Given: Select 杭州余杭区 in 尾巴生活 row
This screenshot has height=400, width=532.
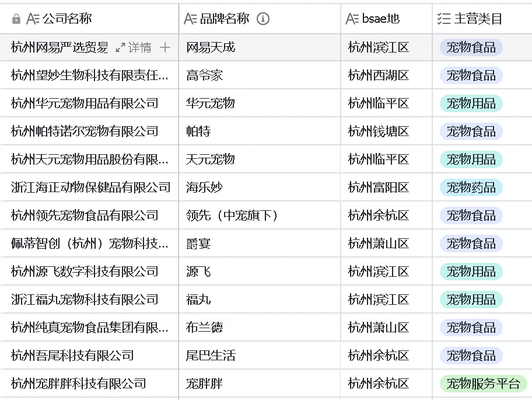Looking at the screenshot, I should (x=386, y=356).
